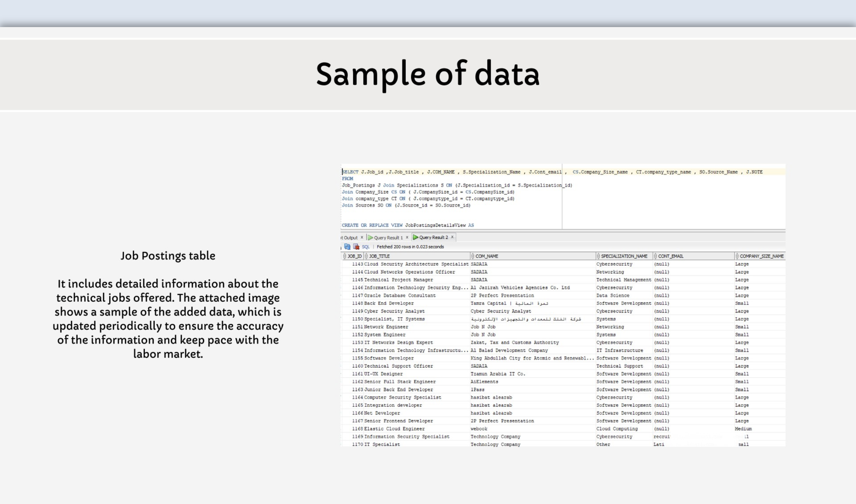Click the sort icon beside COMPANY_SIZE_NAME header

point(737,256)
